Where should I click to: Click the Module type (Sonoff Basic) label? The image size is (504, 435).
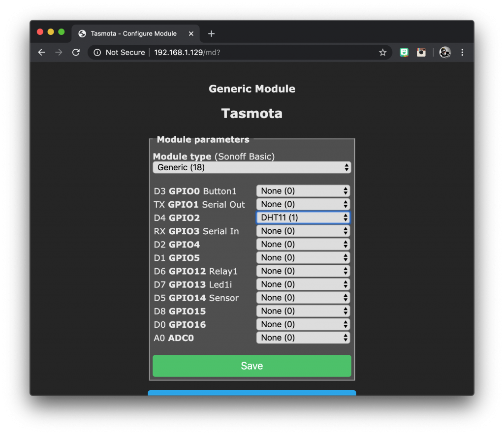coord(214,156)
